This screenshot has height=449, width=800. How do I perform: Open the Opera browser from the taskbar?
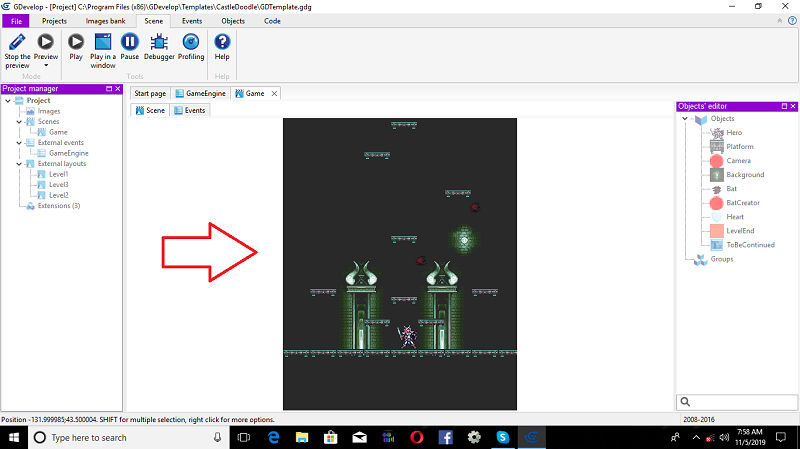pos(417,438)
